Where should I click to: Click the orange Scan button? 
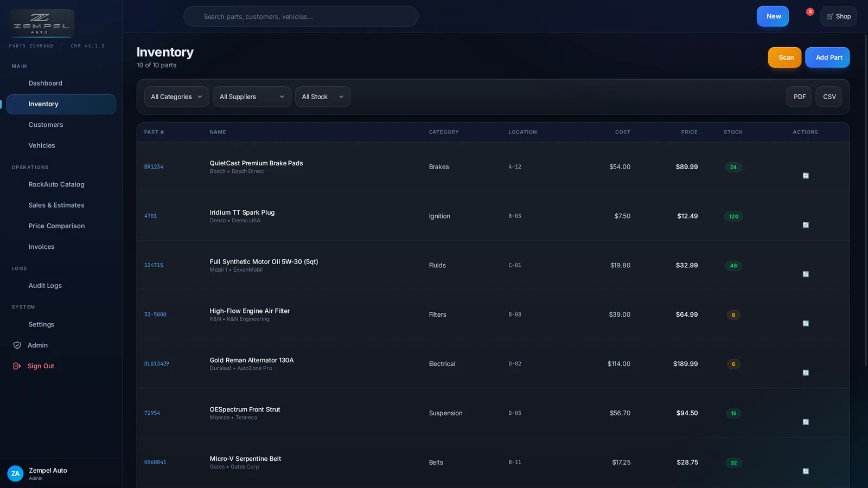784,57
